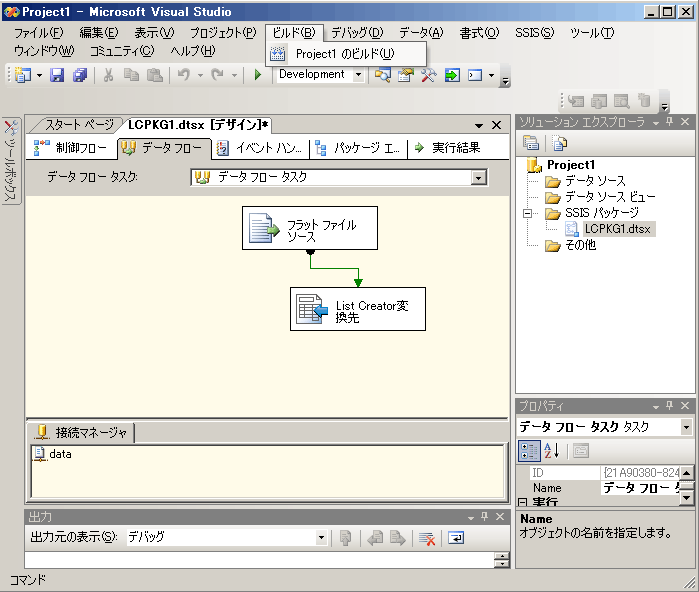Click the new project toolbar icon
This screenshot has height=592, width=699.
click(22, 75)
